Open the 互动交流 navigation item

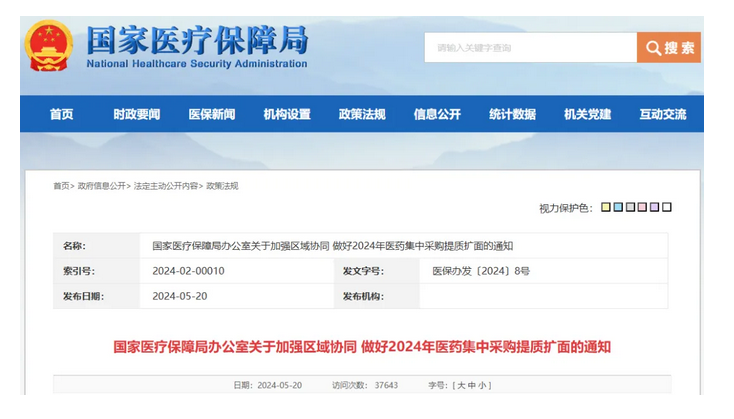tap(663, 114)
